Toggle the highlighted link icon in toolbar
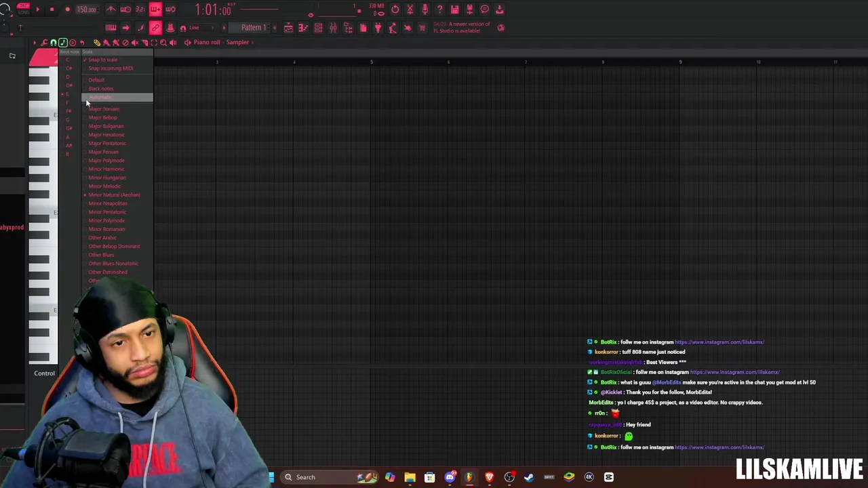The width and height of the screenshot is (868, 488). 155,28
